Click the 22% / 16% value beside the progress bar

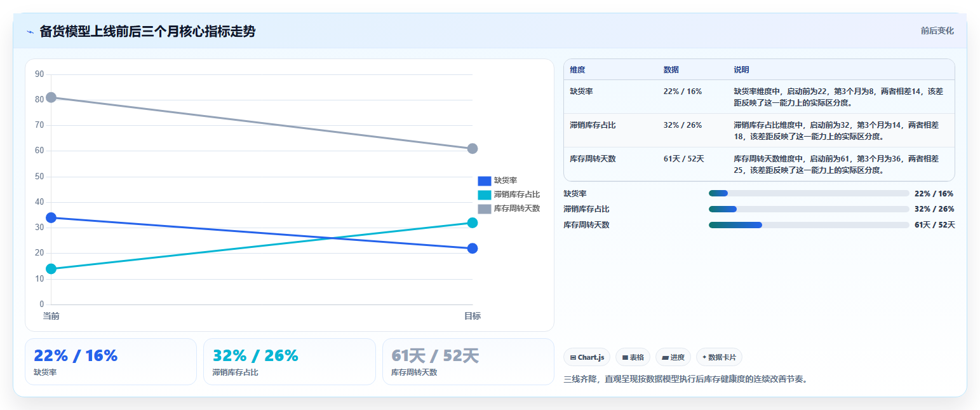934,194
